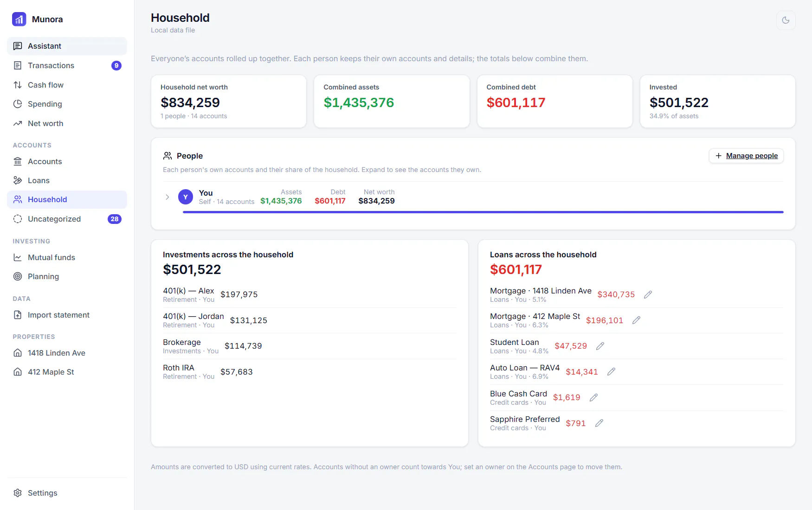Click the edit pencil for Mortgage 412 Maple St
Viewport: 812px width, 510px height.
[636, 320]
